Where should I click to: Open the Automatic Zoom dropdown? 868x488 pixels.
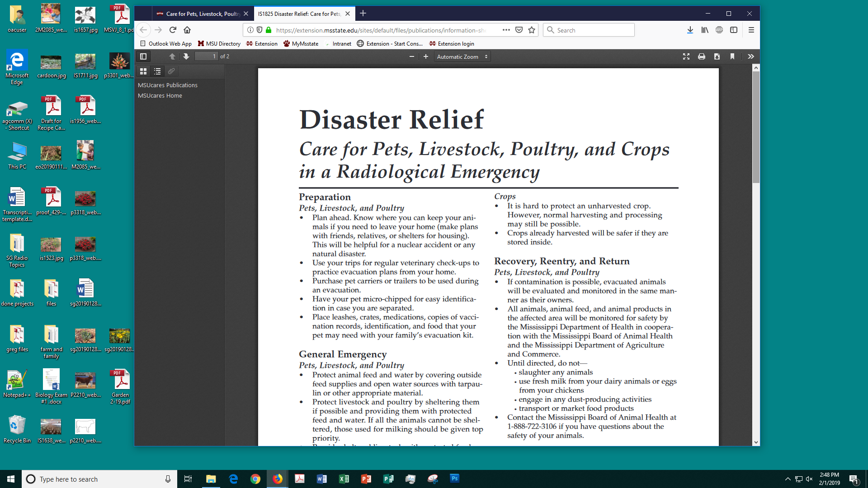(x=462, y=56)
